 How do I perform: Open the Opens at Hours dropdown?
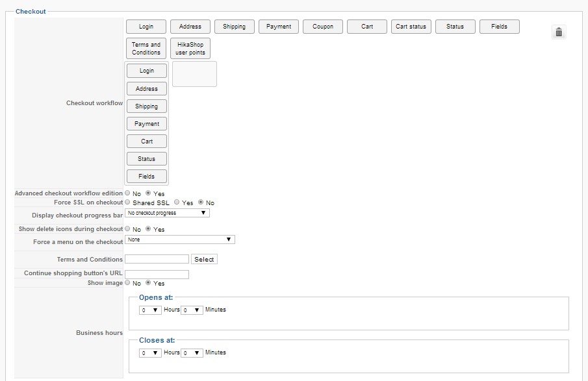click(x=151, y=310)
